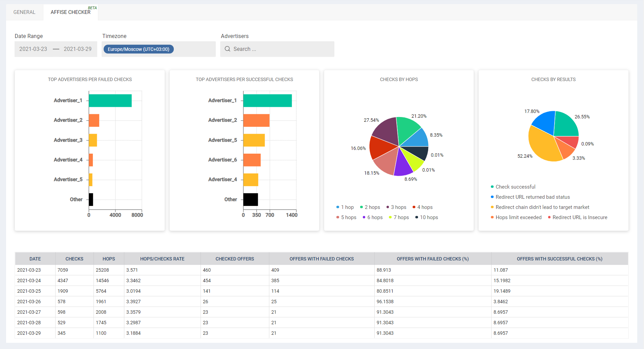Viewport: 644px width, 349px height.
Task: Sort by Hops/Checks Rate column header
Action: 162,259
